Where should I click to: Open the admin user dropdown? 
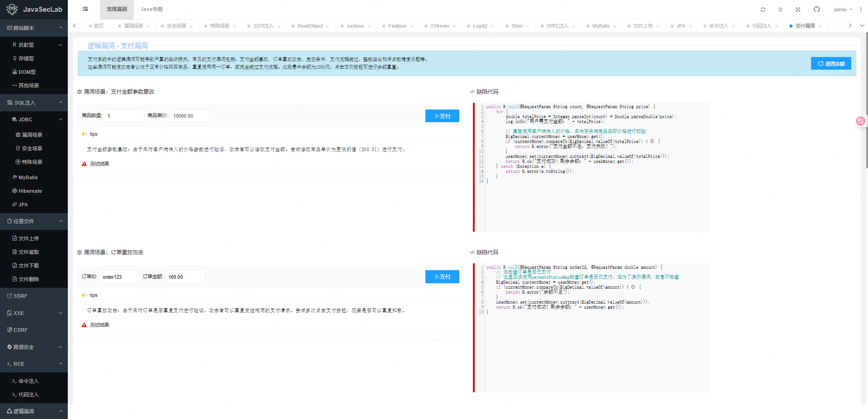pos(843,10)
